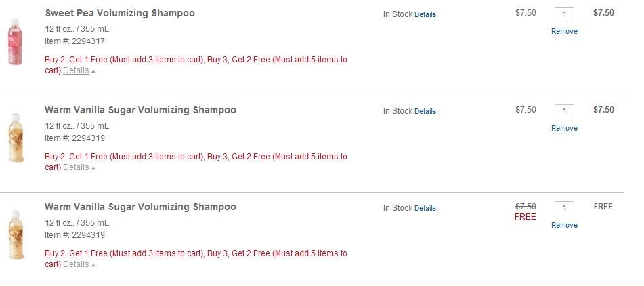This screenshot has width=644, height=286.
Task: Remove Sweet Pea Volumizing Shampoo from cart
Action: (x=564, y=31)
